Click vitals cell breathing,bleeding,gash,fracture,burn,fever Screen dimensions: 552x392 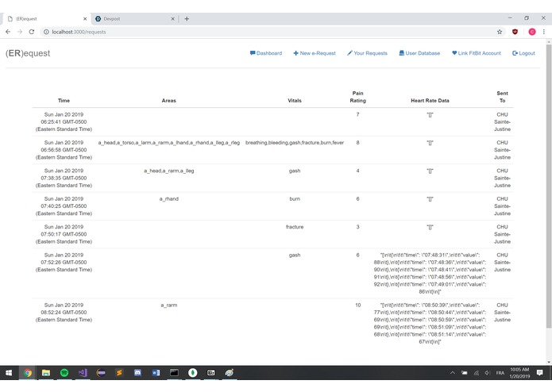[x=295, y=142]
